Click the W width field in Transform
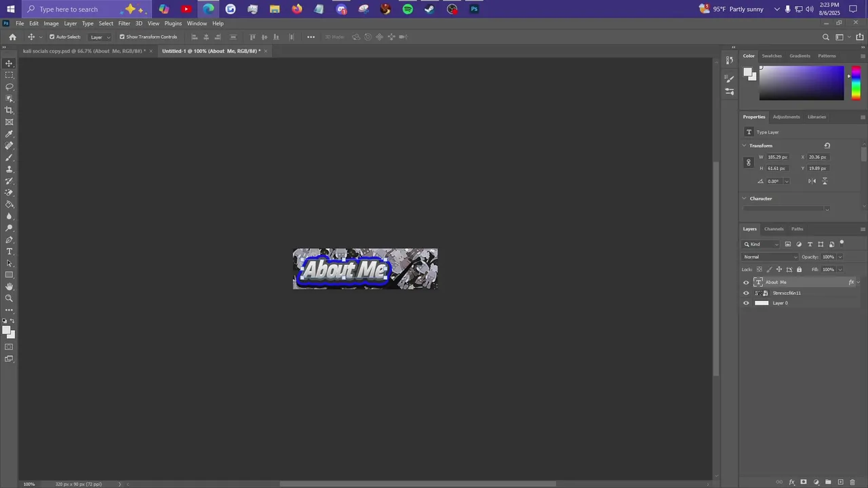868x488 pixels. [x=778, y=157]
